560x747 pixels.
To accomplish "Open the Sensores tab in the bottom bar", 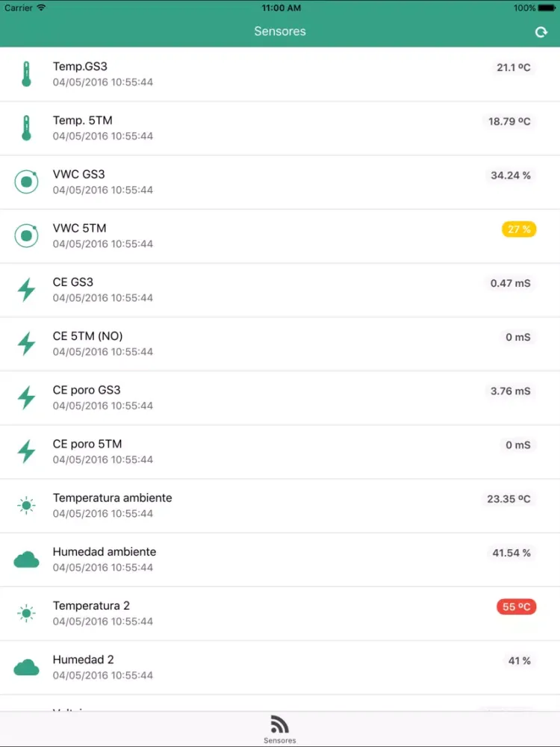I will (280, 729).
